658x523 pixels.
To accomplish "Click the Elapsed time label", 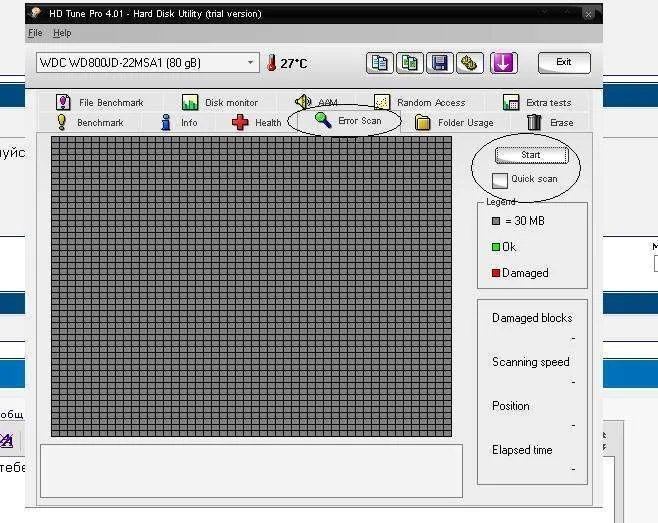I will point(522,450).
